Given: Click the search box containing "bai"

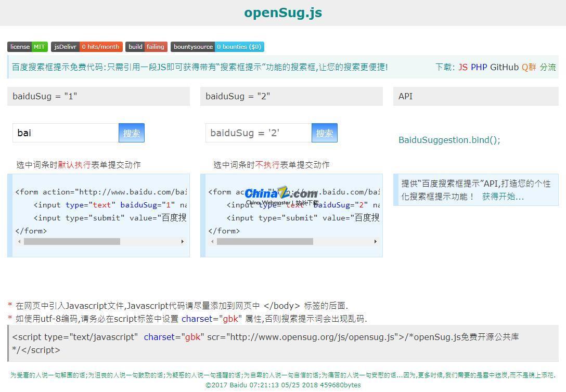Looking at the screenshot, I should pos(65,133).
